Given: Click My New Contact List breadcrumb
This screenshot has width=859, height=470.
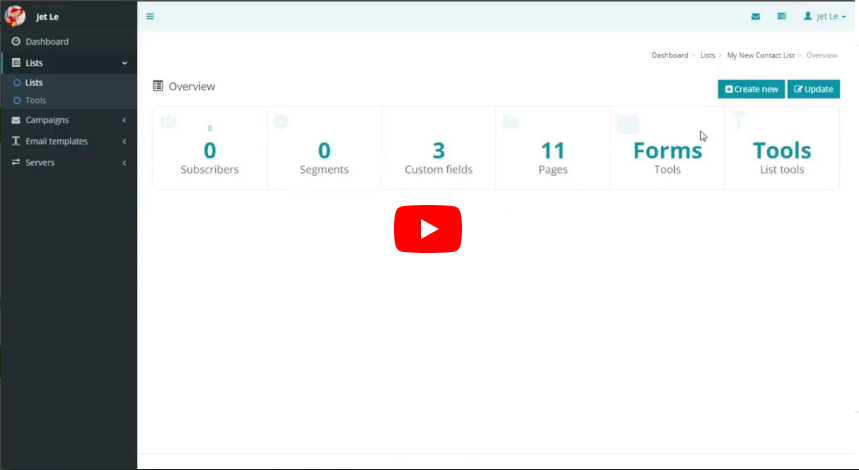Looking at the screenshot, I should click(760, 55).
